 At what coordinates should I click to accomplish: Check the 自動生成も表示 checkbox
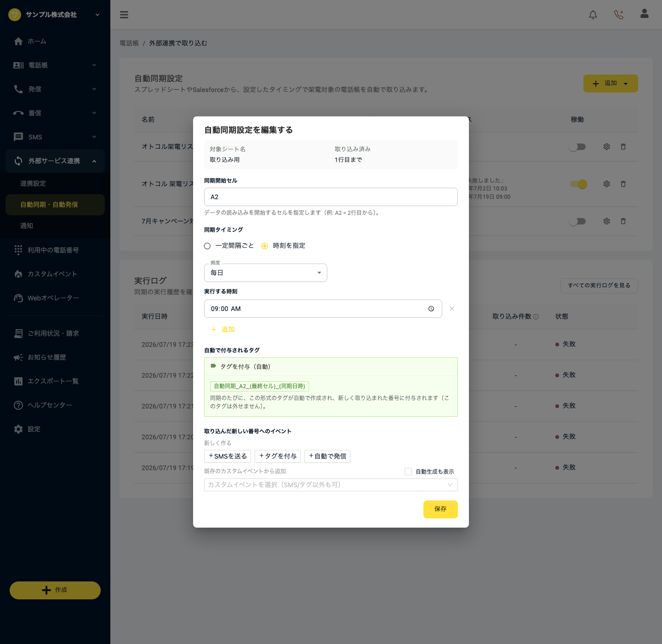click(x=408, y=471)
